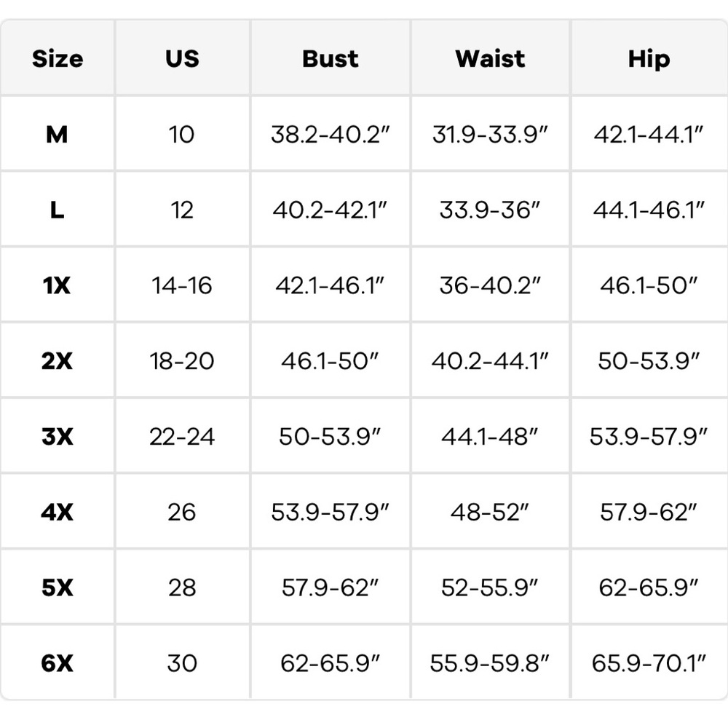Viewport: 728px width, 728px height.
Task: Select the 1X size label
Action: tap(57, 285)
